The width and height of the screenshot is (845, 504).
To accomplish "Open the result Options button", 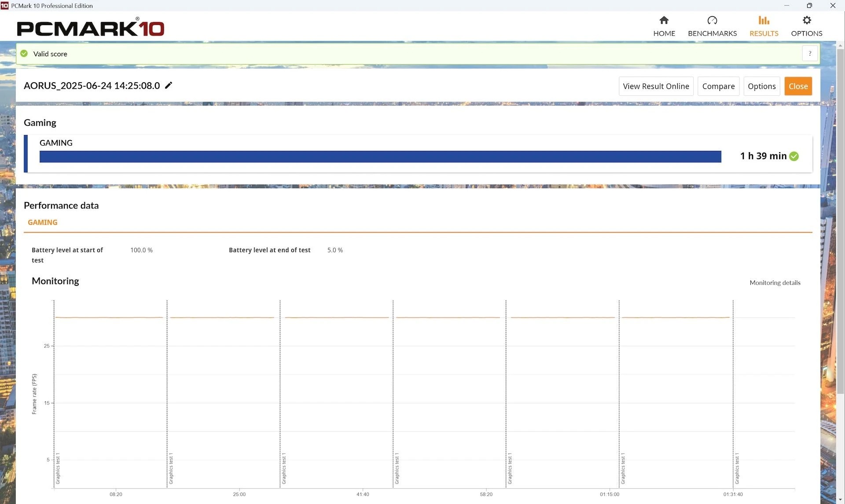I will pyautogui.click(x=761, y=86).
